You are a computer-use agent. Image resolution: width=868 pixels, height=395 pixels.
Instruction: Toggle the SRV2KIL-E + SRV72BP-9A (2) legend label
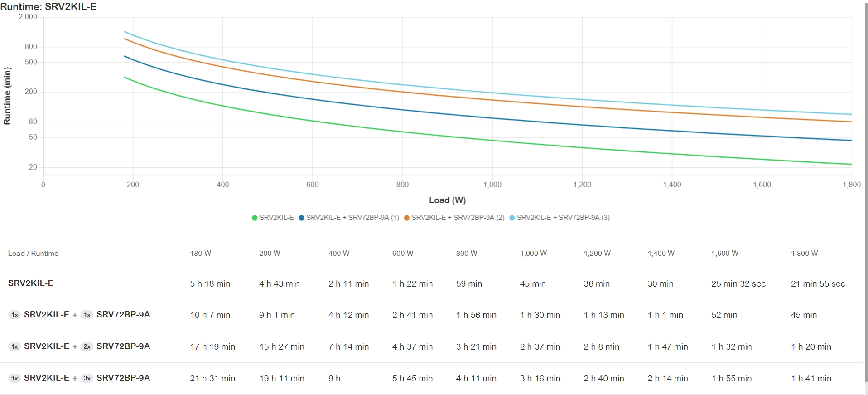[x=458, y=218]
